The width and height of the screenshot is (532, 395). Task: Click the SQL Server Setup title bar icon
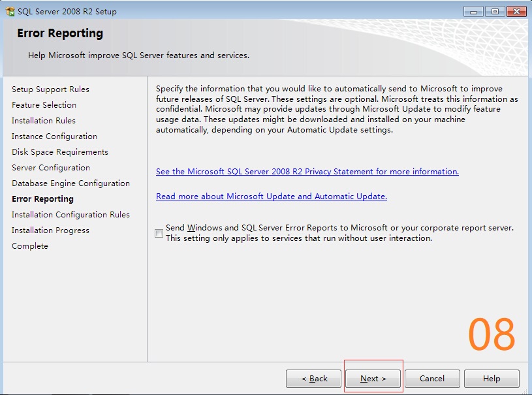click(x=10, y=12)
